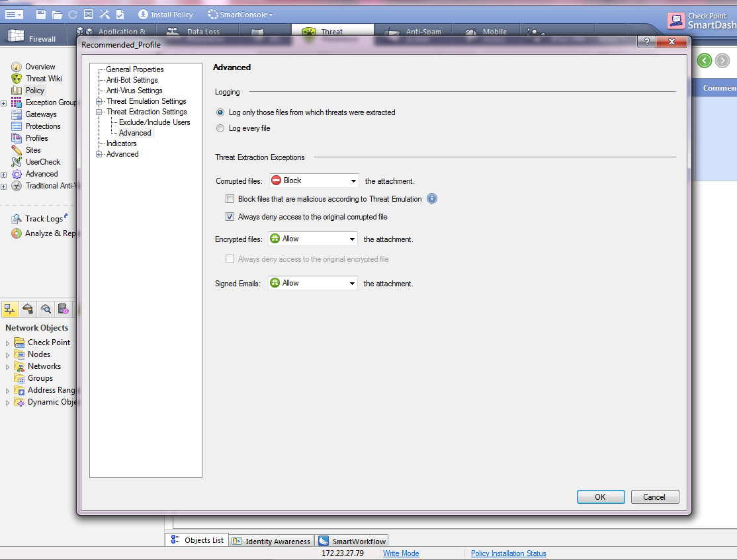This screenshot has height=560, width=737.
Task: Click the Write Mode link
Action: [401, 553]
